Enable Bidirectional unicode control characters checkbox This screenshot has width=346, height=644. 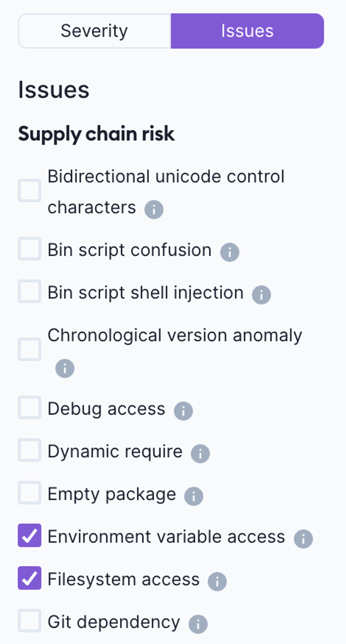[x=30, y=190]
